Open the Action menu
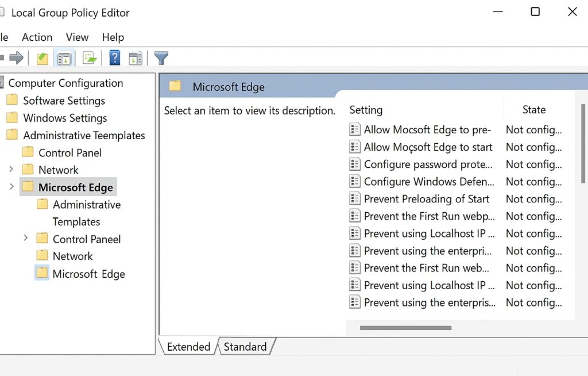This screenshot has width=588, height=376. (37, 37)
